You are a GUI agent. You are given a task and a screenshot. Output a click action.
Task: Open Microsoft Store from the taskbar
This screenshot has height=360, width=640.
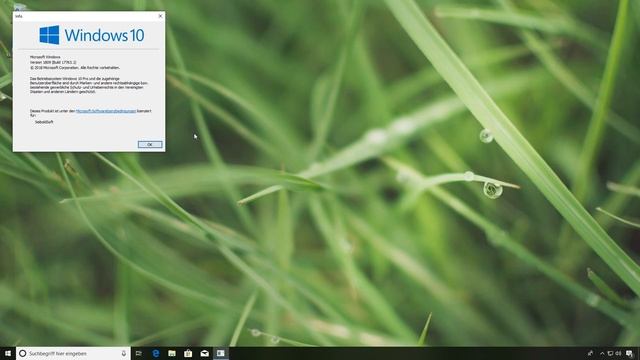pyautogui.click(x=188, y=353)
